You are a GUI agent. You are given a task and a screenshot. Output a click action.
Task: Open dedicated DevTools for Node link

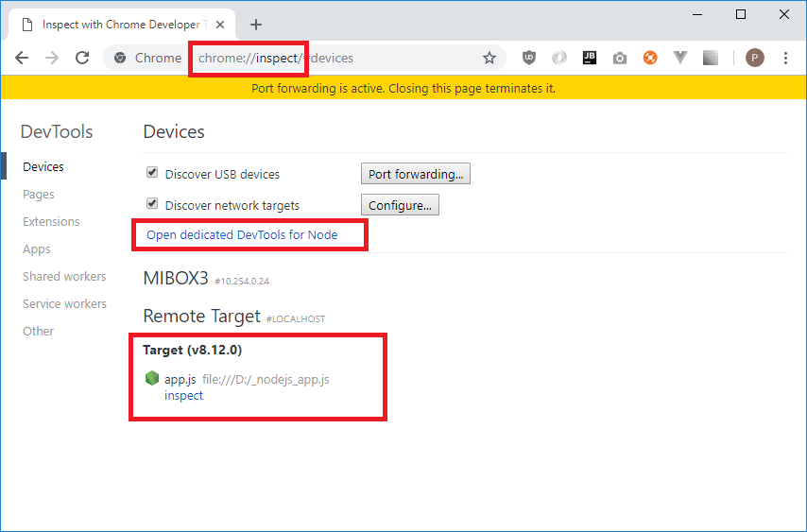242,234
